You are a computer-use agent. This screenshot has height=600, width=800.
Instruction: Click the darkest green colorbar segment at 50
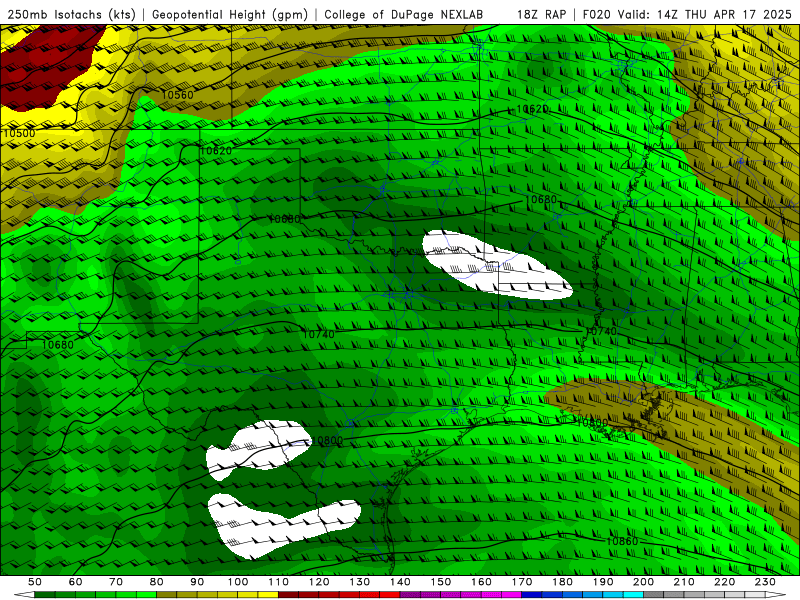coord(45,595)
